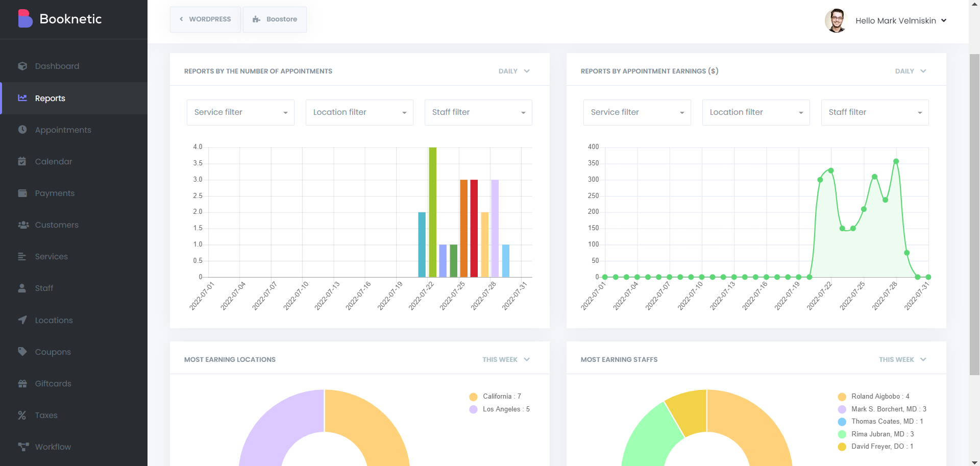Image resolution: width=980 pixels, height=466 pixels.
Task: Change This Week for Most Earning Locations
Action: pos(506,359)
